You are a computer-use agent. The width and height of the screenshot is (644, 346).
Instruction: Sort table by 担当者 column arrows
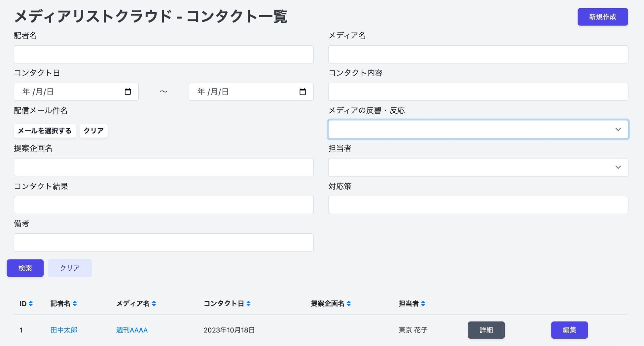(x=423, y=303)
